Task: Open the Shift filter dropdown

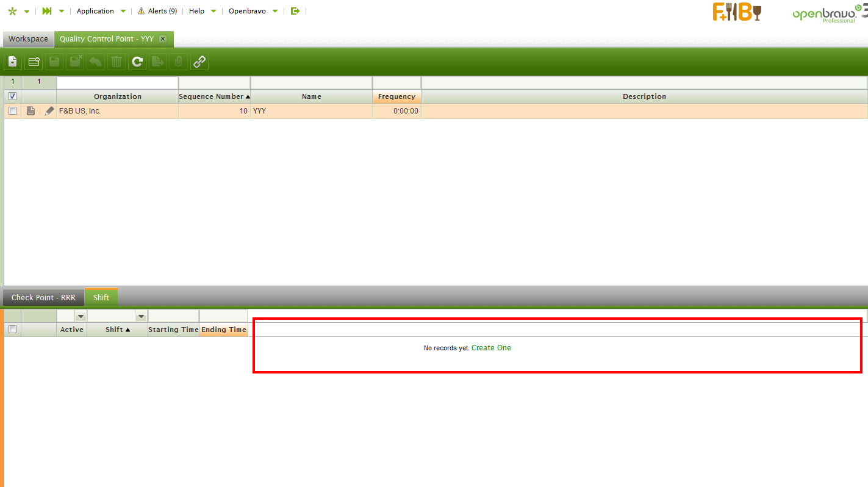Action: click(141, 316)
